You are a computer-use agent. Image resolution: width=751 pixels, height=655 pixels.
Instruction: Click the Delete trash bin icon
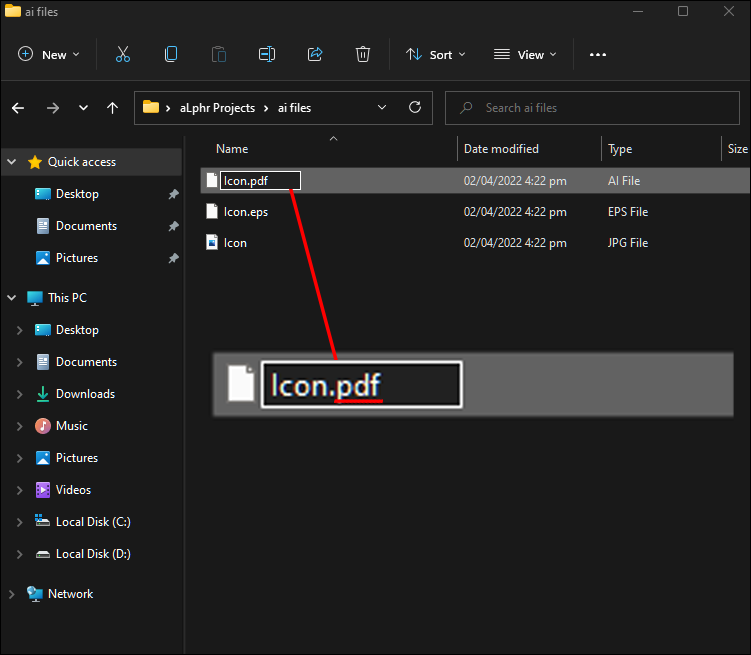coord(363,55)
